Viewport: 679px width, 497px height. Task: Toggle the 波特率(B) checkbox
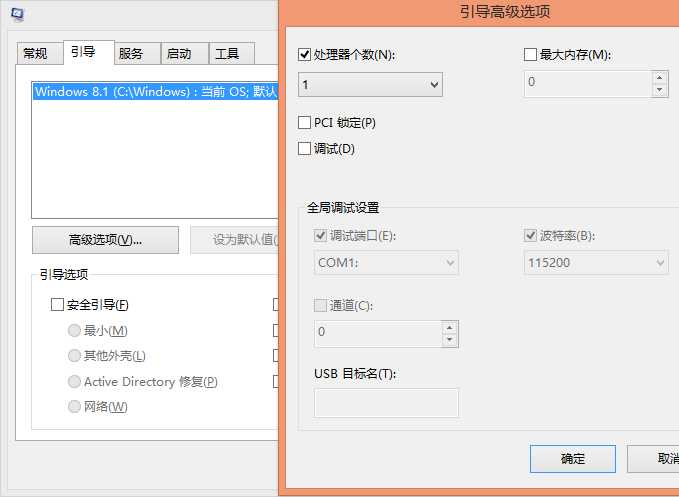tap(530, 236)
